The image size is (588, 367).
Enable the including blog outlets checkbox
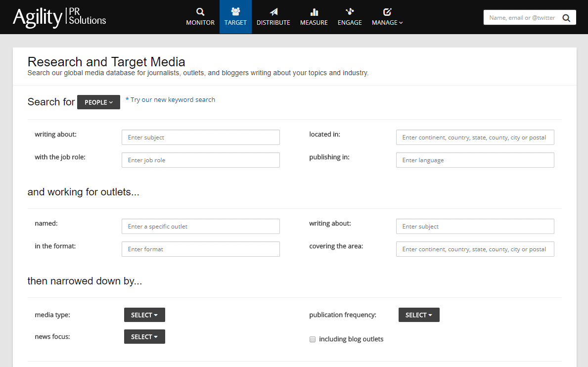[x=312, y=339]
